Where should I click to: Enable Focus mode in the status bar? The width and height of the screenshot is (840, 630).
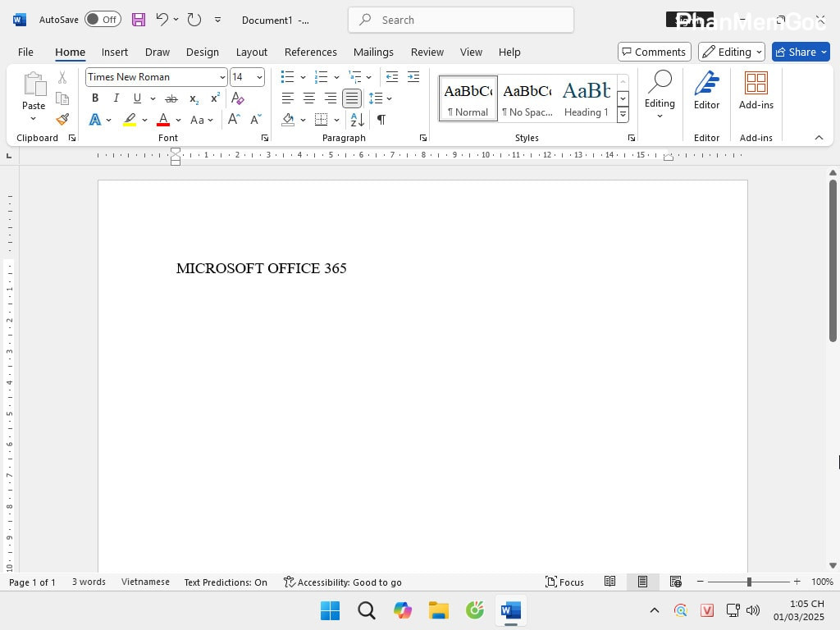(564, 582)
